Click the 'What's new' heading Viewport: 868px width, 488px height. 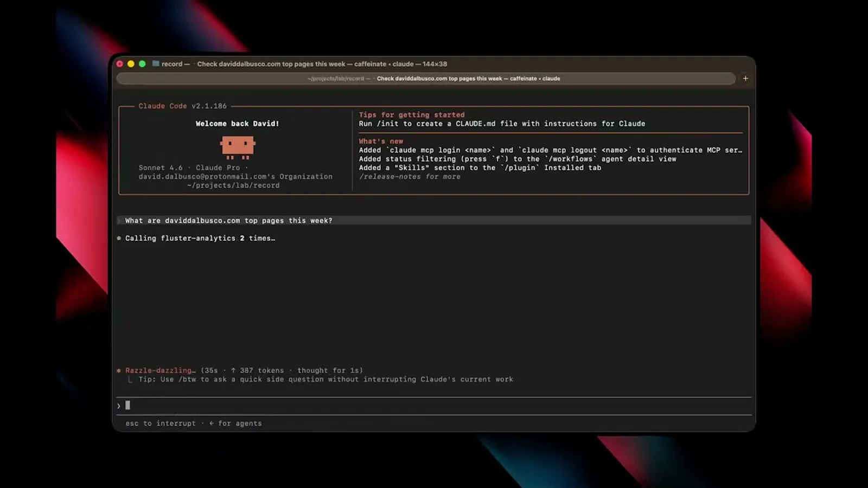click(381, 141)
